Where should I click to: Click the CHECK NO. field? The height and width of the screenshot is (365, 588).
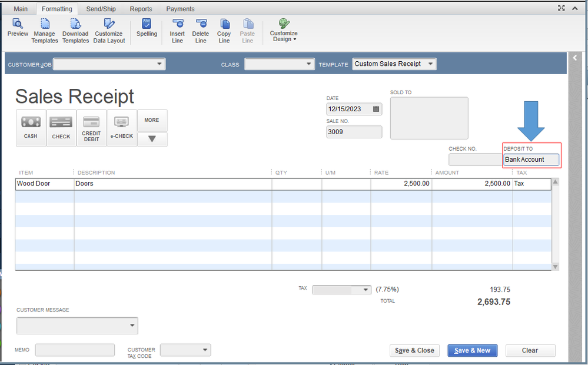tap(475, 160)
